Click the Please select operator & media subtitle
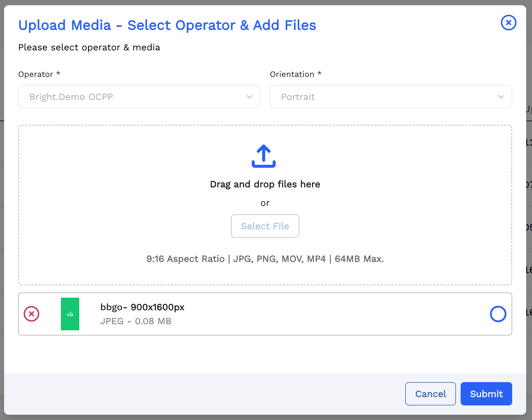This screenshot has width=532, height=420. click(x=89, y=47)
